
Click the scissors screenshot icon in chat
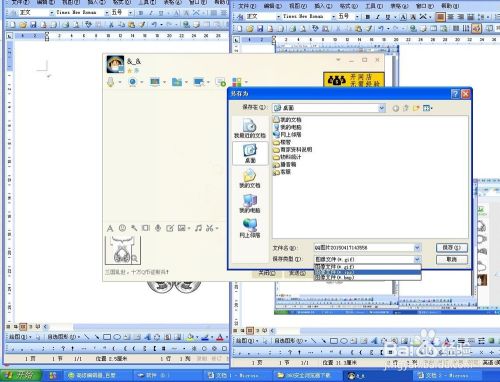[x=210, y=228]
